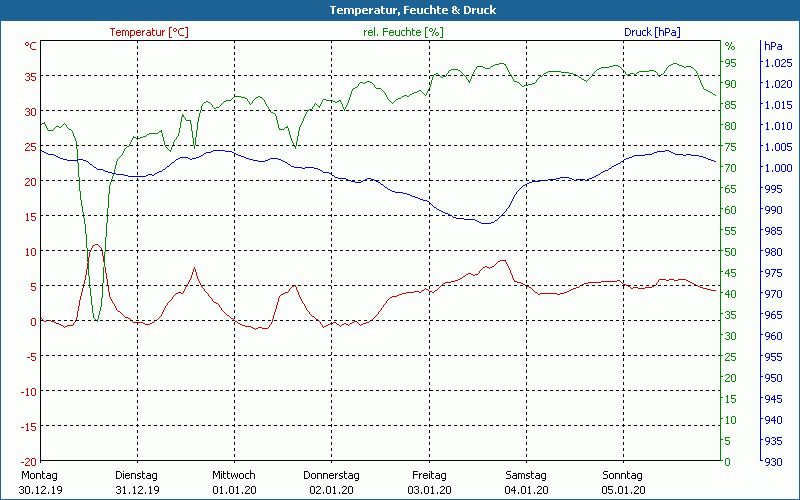Viewport: 800px width, 500px height.
Task: Click the green % unit label
Action: point(730,46)
